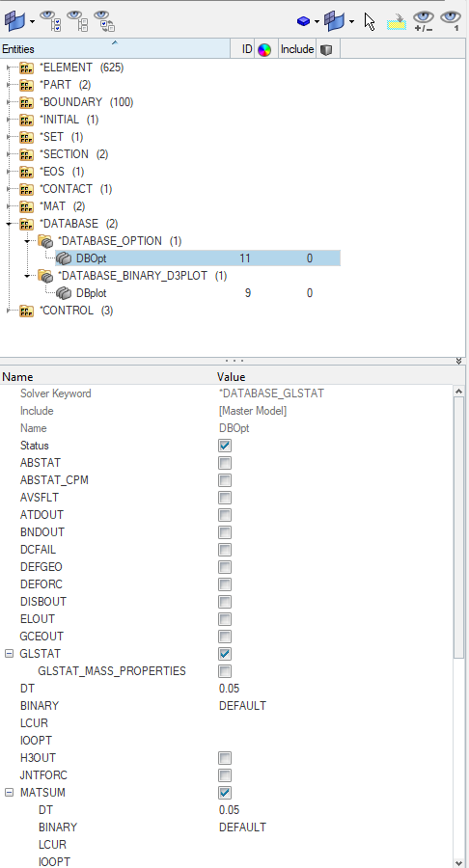The image size is (469, 868).
Task: Click the eye icon labeled 1
Action: (x=451, y=20)
